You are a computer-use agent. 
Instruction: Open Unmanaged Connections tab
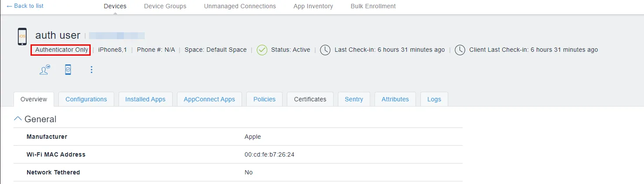click(240, 6)
